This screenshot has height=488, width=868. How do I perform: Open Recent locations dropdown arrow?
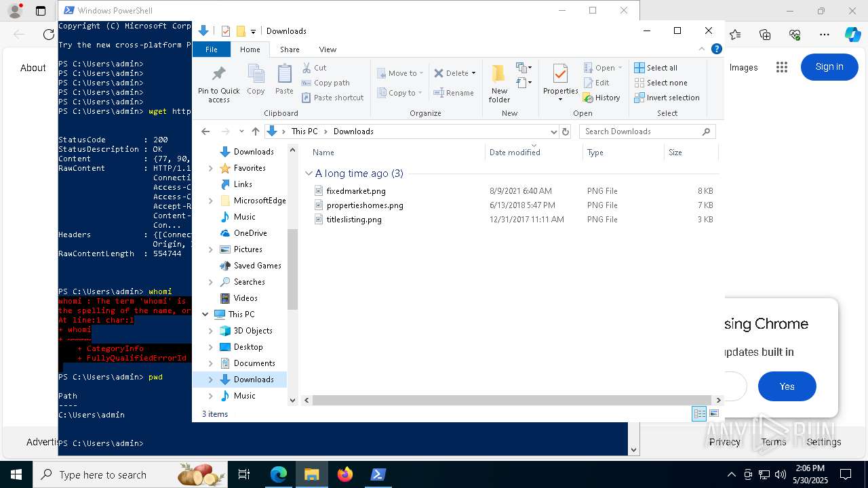(x=241, y=131)
